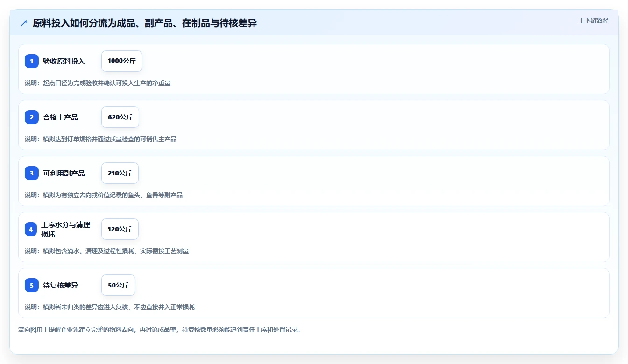Click the 上下游路径 label in the header
Screen dimensions: 628x364
(x=593, y=21)
